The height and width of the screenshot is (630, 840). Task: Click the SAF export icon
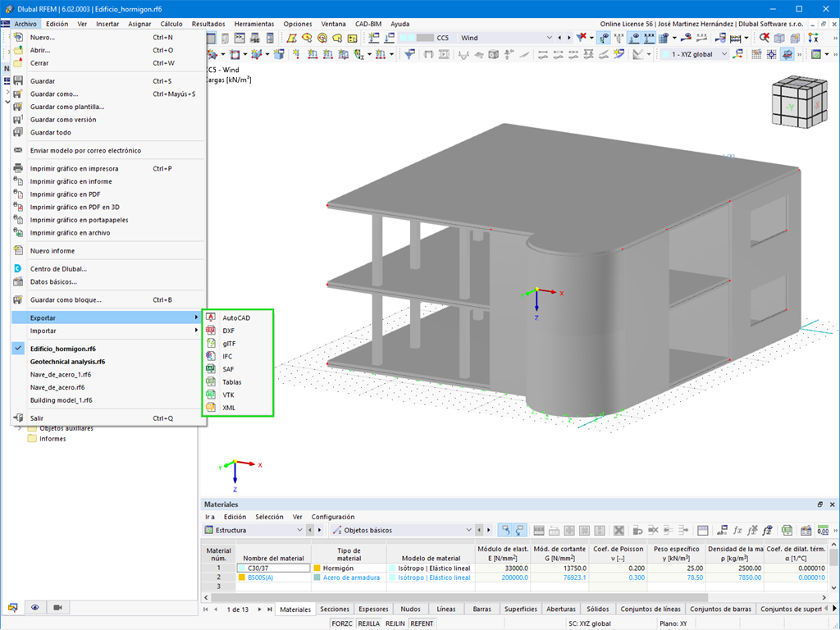coord(211,369)
